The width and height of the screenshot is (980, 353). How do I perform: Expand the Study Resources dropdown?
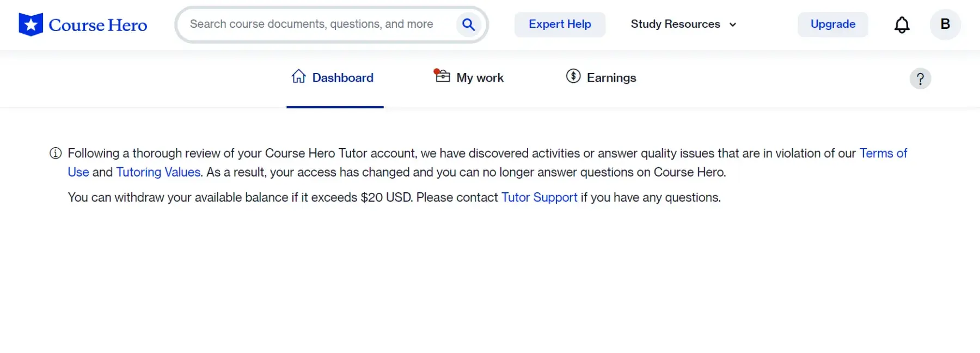pyautogui.click(x=675, y=25)
